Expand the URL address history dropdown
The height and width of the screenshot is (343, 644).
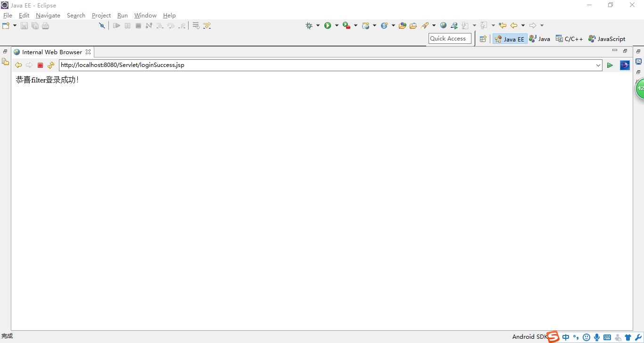pyautogui.click(x=598, y=65)
